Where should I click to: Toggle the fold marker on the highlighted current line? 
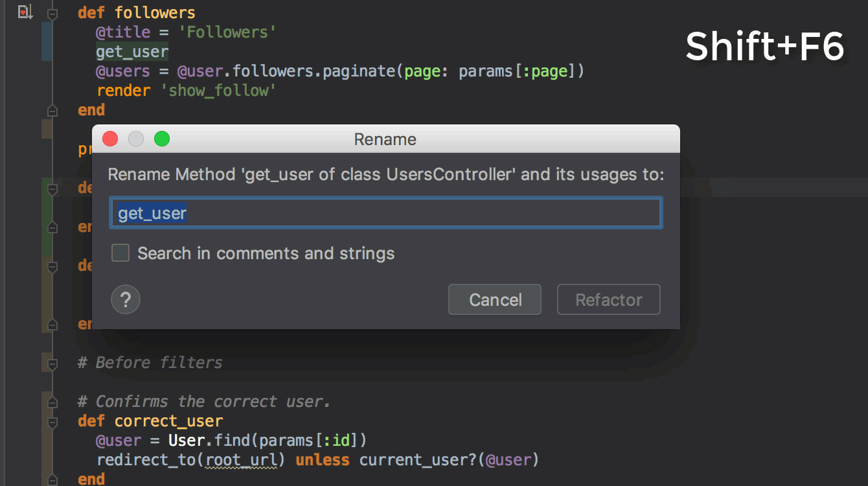52,188
